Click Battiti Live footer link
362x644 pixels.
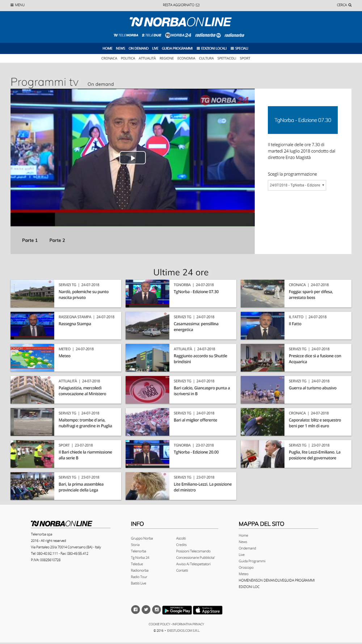tap(139, 583)
